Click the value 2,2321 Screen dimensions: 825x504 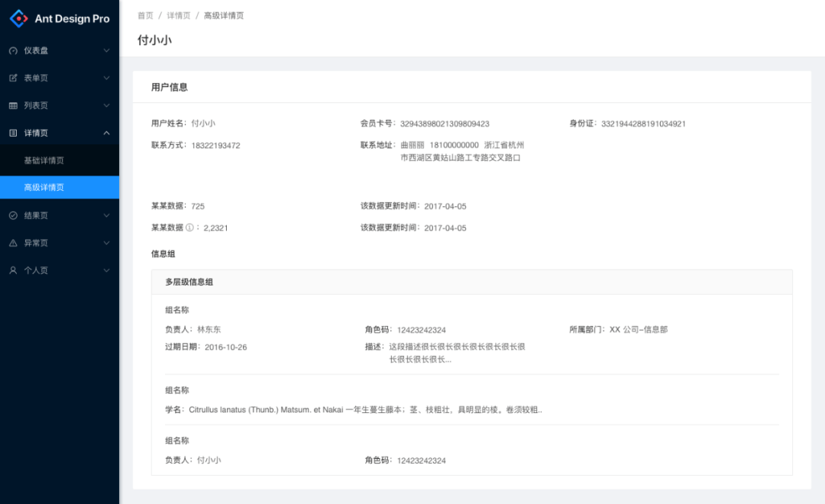tap(215, 228)
